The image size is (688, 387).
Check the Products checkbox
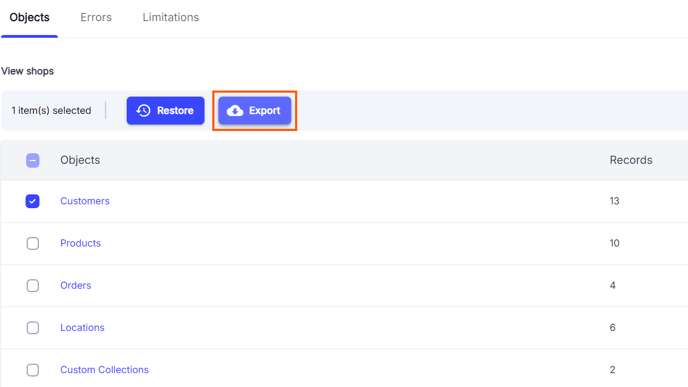pos(32,243)
